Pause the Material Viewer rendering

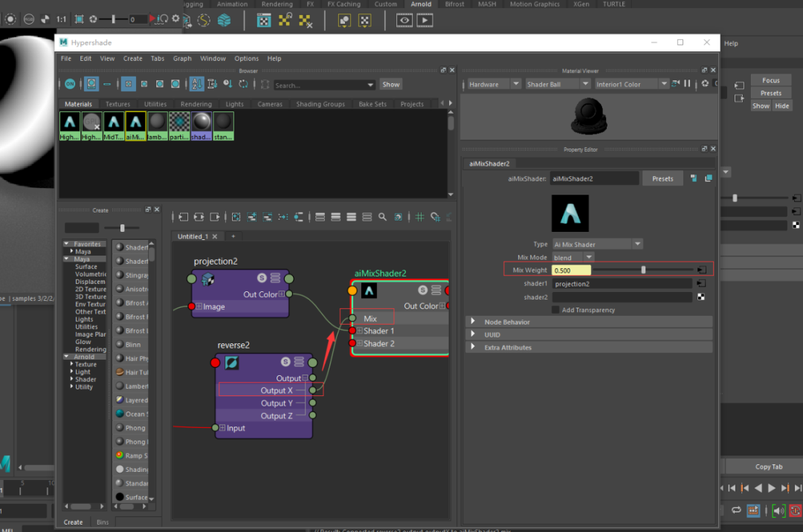pos(687,83)
